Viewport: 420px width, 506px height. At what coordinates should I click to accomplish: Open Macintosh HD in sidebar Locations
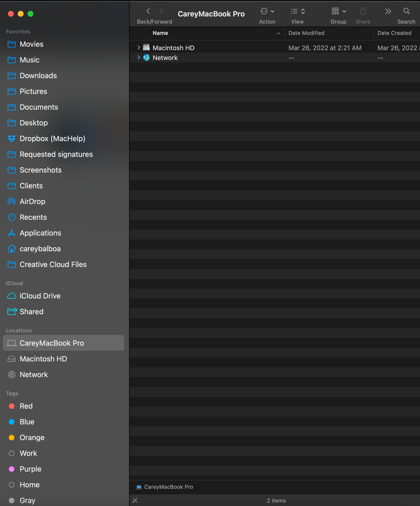coord(63,359)
